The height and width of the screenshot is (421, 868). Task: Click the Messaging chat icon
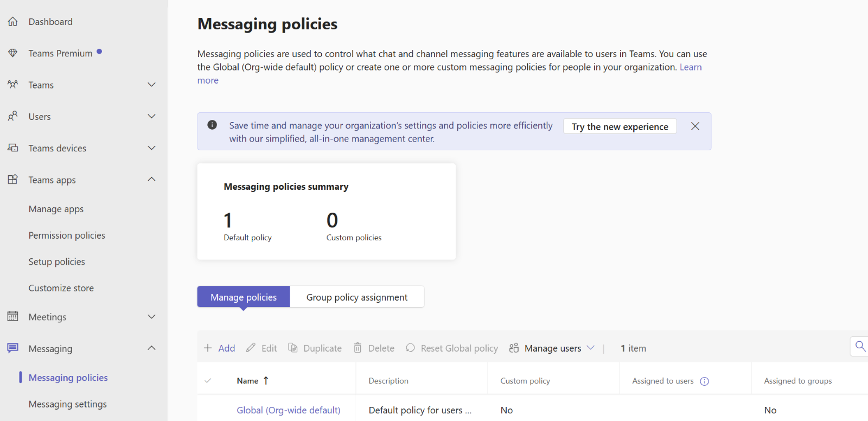coord(13,348)
